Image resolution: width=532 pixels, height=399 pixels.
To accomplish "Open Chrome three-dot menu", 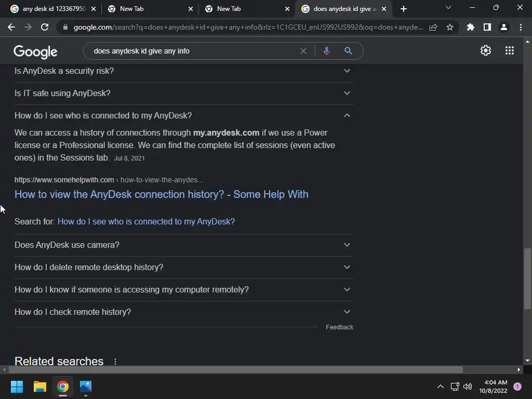I will (521, 27).
